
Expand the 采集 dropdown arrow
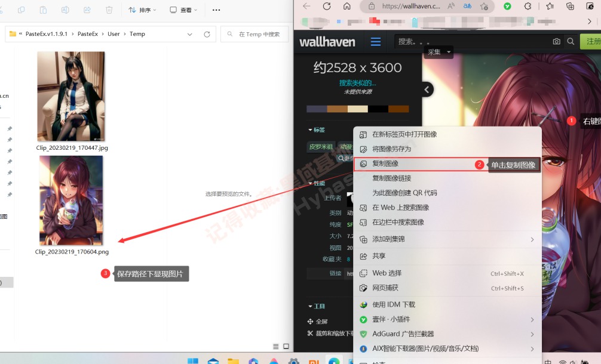click(x=448, y=53)
